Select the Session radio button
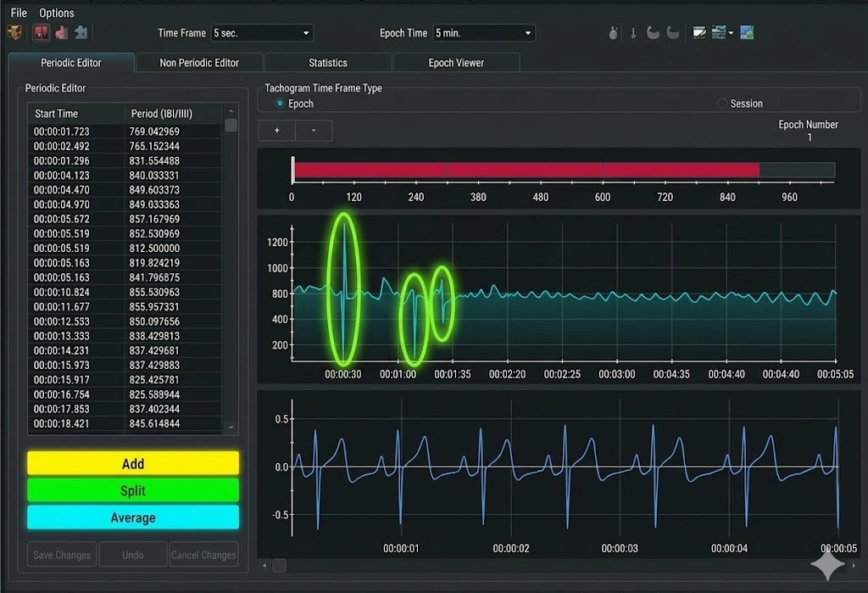 (x=722, y=103)
